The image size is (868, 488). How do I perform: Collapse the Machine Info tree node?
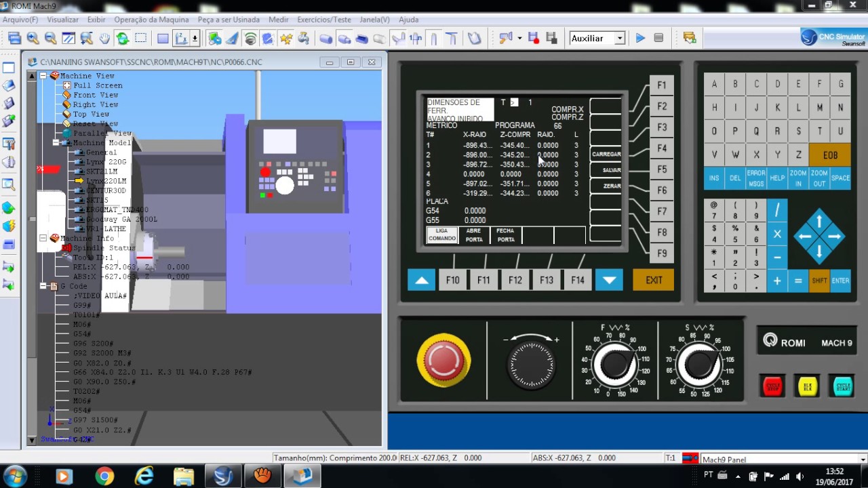coord(43,239)
